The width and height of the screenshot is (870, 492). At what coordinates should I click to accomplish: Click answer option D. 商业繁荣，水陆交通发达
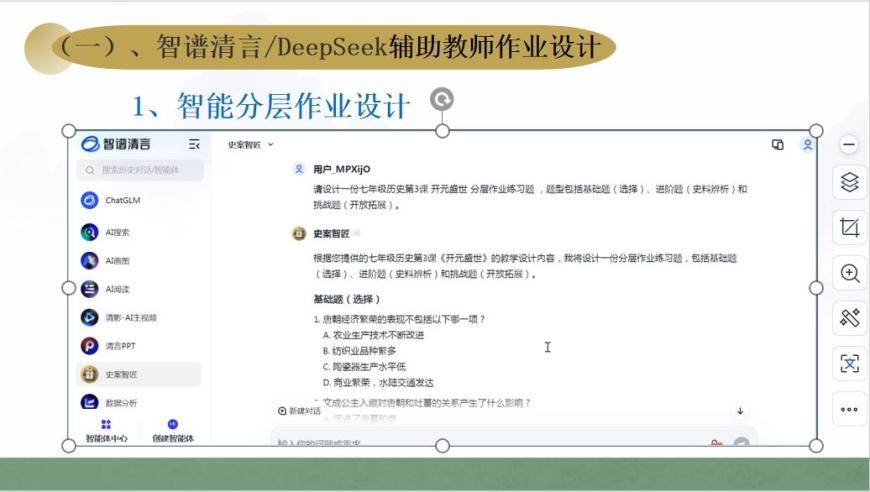tap(378, 383)
